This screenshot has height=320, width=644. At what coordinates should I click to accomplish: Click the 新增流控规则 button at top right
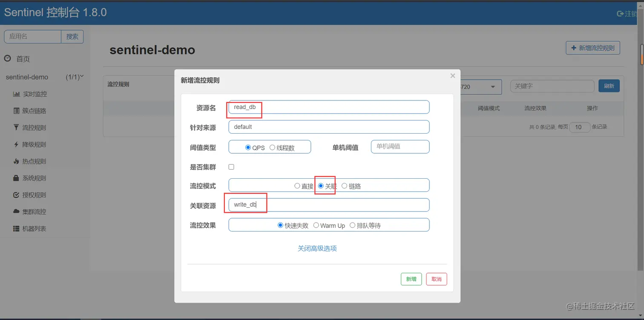(593, 48)
